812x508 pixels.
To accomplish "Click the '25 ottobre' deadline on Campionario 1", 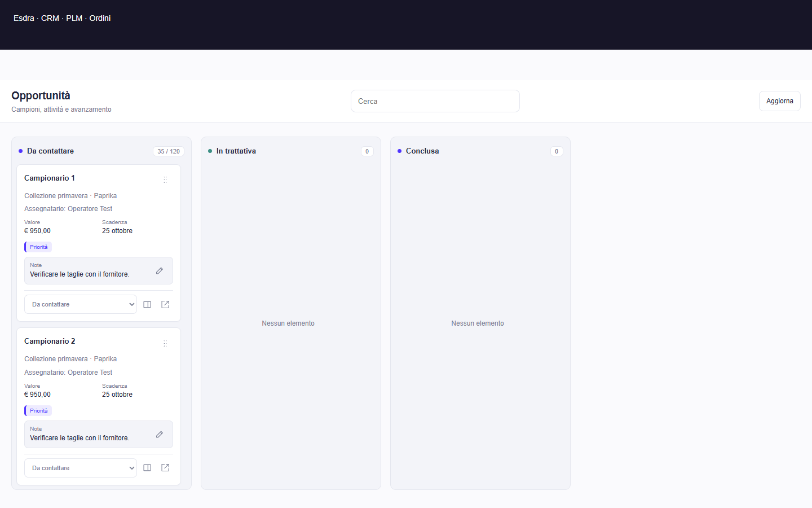I will (x=117, y=231).
